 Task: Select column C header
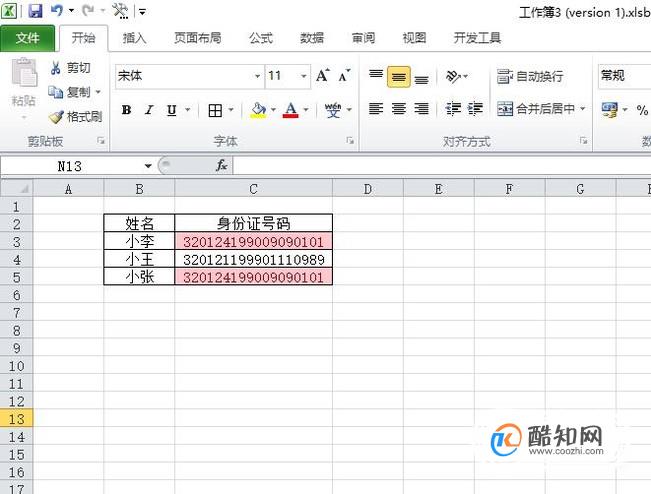[x=253, y=189]
